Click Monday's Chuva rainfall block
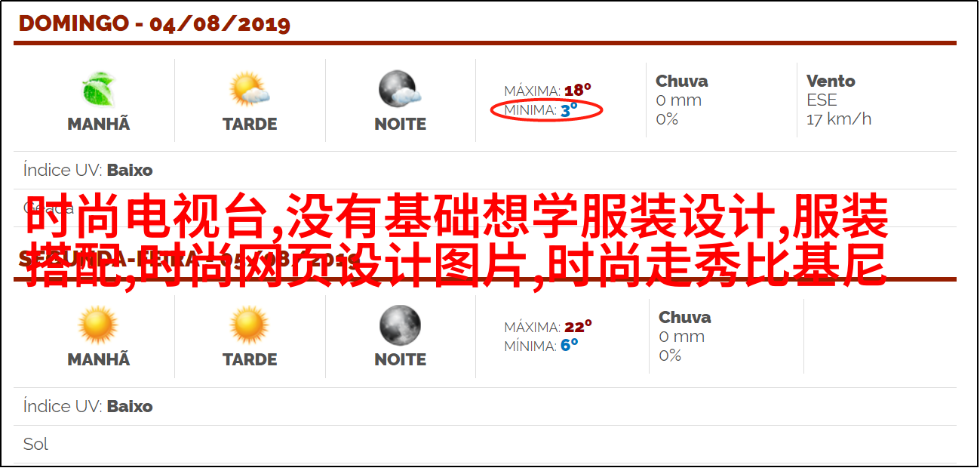980x468 pixels. click(685, 336)
